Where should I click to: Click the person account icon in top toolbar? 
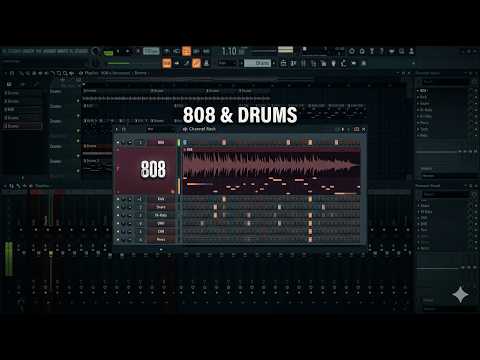(411, 51)
